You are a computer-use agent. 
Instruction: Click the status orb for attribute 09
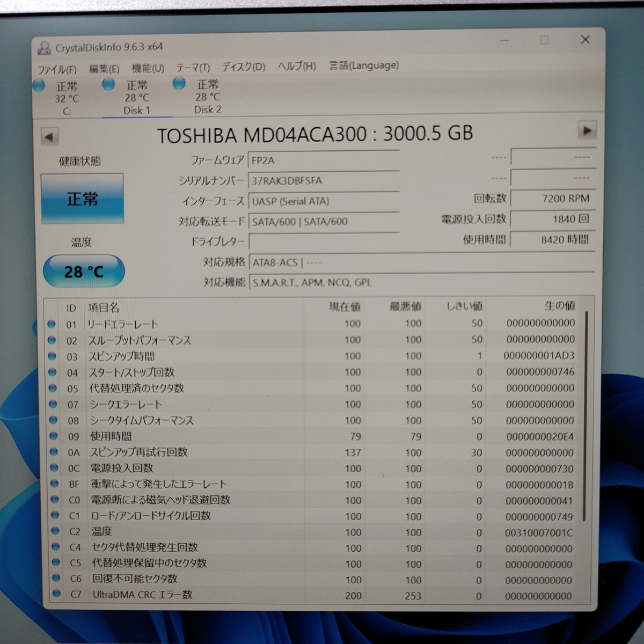click(53, 436)
